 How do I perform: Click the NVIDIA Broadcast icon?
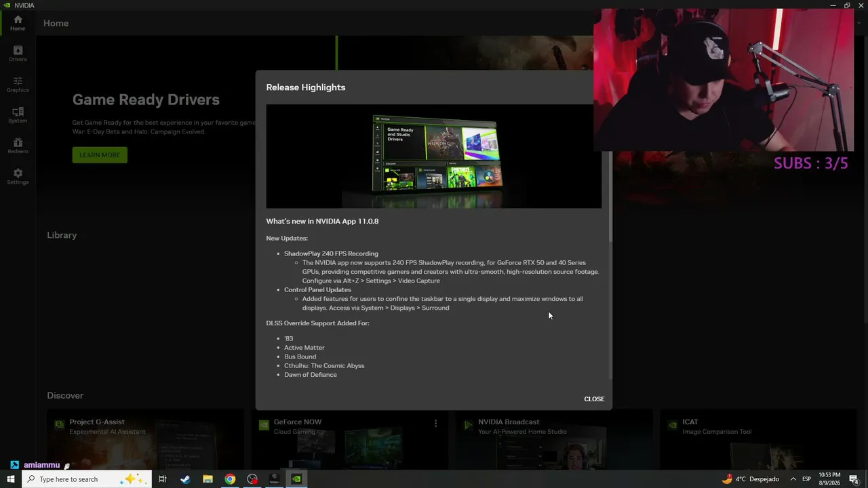pos(468,426)
